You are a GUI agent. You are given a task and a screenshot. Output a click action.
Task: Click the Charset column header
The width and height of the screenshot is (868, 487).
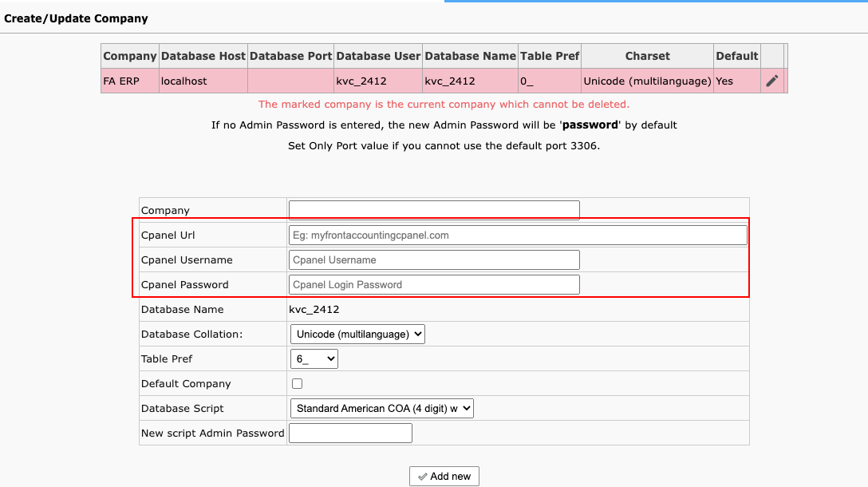tap(647, 56)
